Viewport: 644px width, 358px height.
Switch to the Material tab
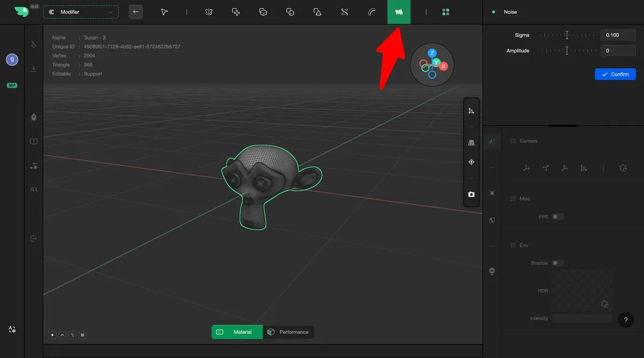coord(237,332)
